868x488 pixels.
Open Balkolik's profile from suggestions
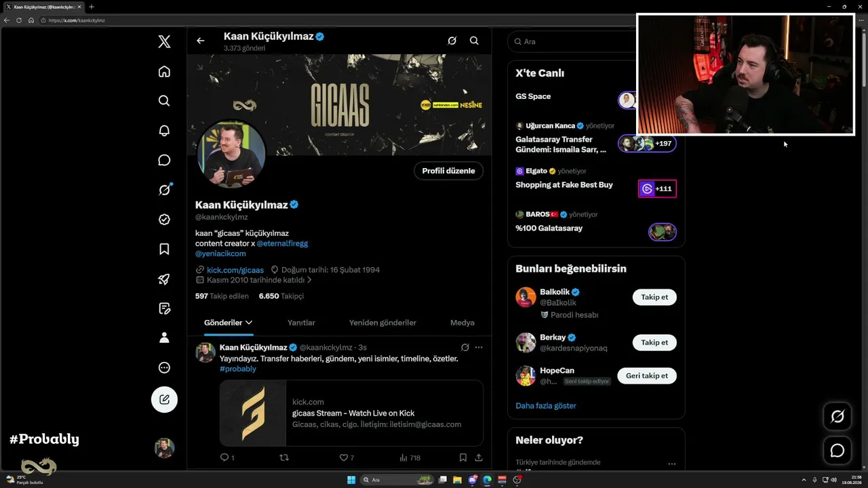[x=554, y=292]
